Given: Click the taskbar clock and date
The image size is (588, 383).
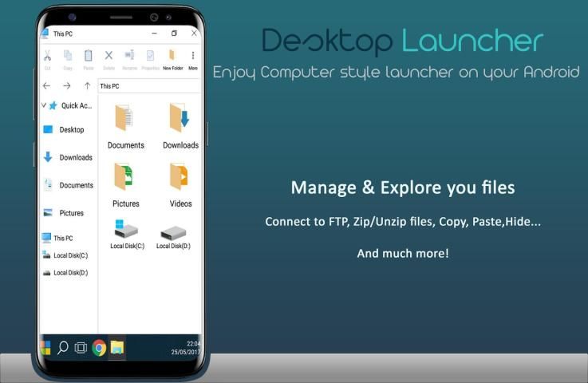Looking at the screenshot, I should pos(186,348).
